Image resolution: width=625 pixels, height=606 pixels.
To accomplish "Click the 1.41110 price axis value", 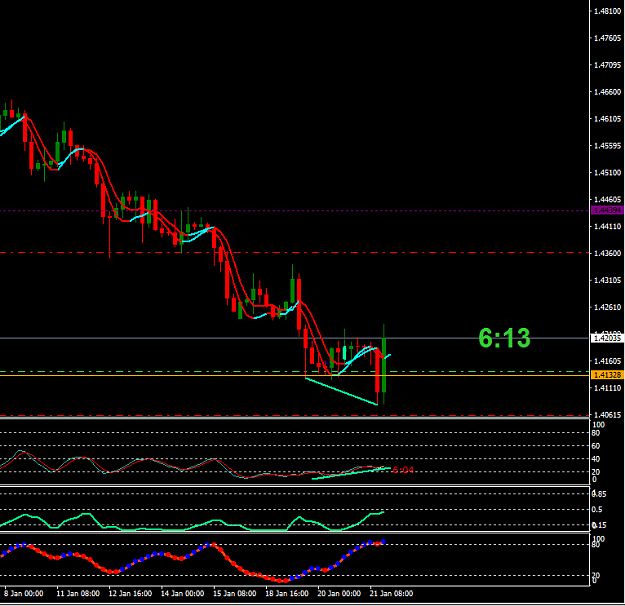I will pyautogui.click(x=607, y=388).
